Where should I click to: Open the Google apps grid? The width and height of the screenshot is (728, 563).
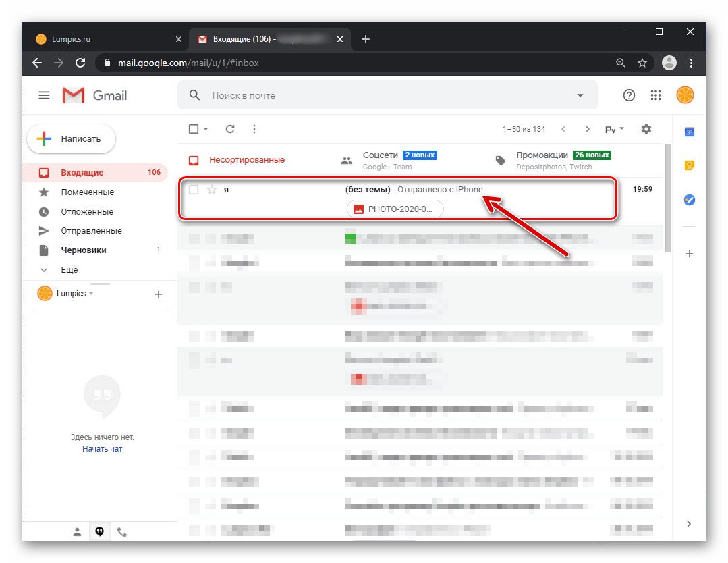[656, 95]
